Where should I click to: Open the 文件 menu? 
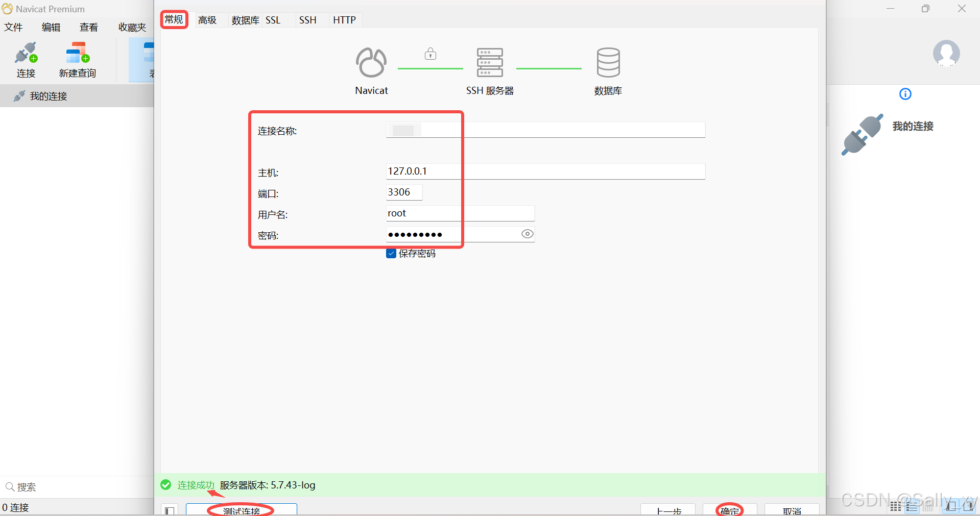(x=13, y=27)
